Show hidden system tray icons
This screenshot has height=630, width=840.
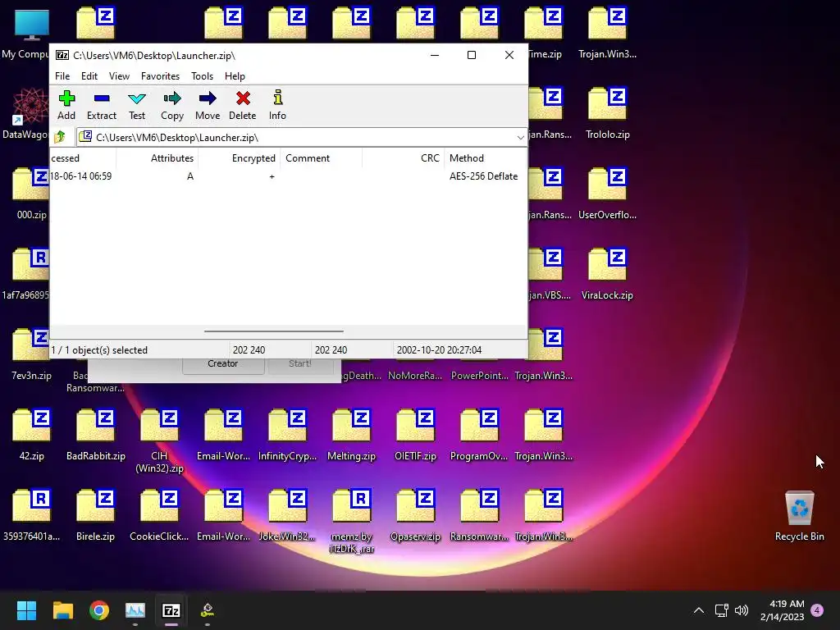699,610
